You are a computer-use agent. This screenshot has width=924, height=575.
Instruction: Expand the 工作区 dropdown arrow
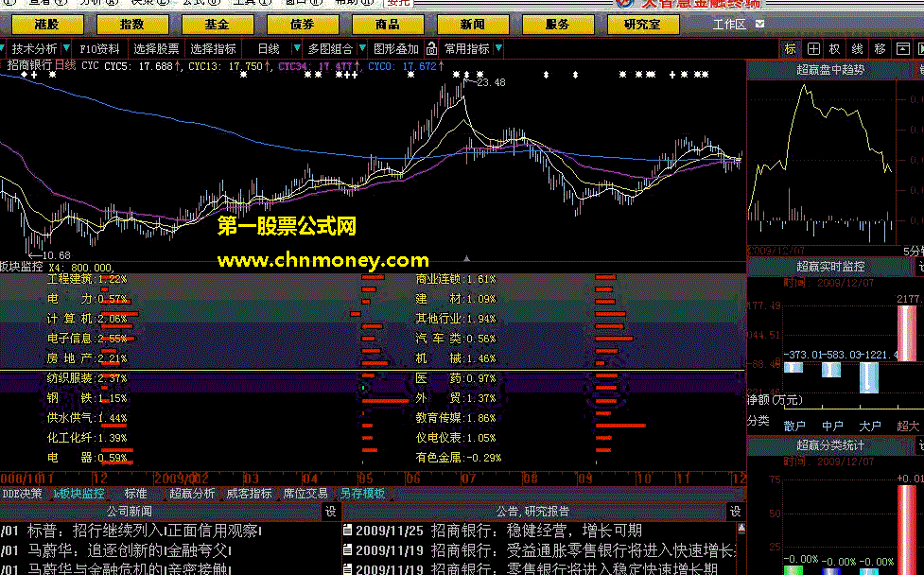760,25
